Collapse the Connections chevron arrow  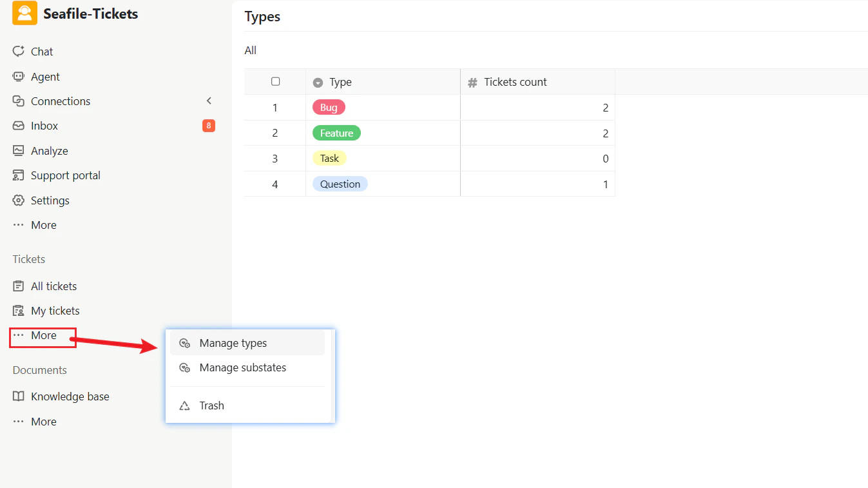tap(209, 101)
